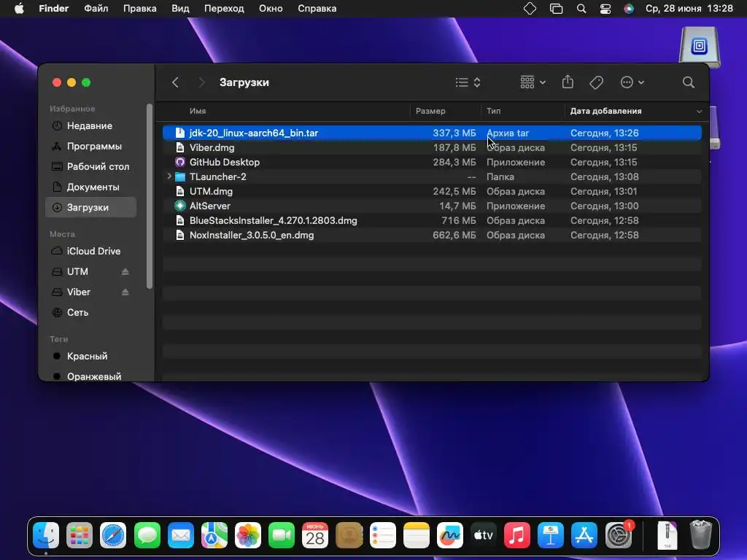747x560 pixels.
Task: Open Spotlight search in menu bar
Action: [581, 9]
